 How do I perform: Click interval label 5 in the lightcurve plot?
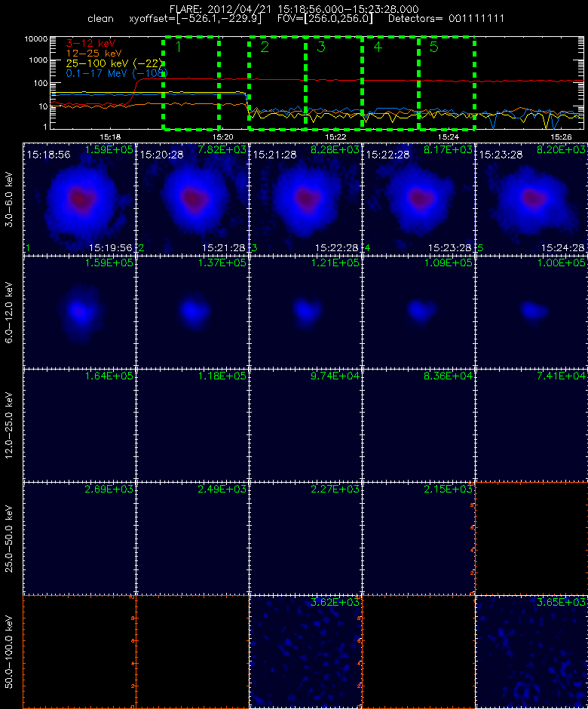(x=434, y=47)
